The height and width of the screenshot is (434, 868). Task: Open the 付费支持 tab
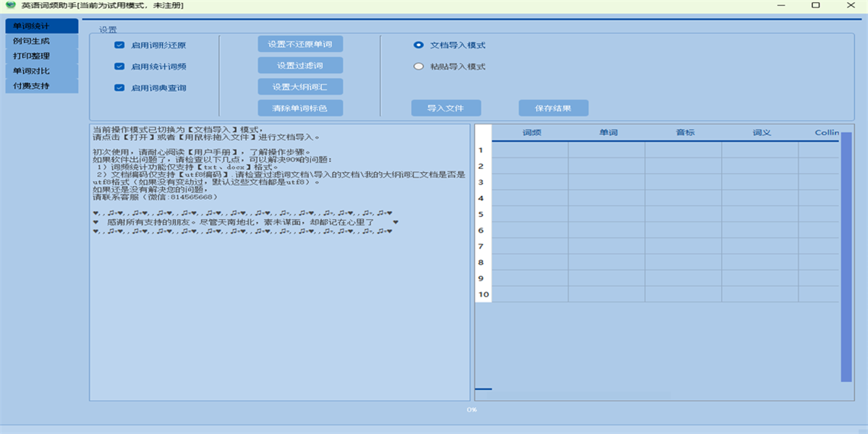(x=41, y=85)
